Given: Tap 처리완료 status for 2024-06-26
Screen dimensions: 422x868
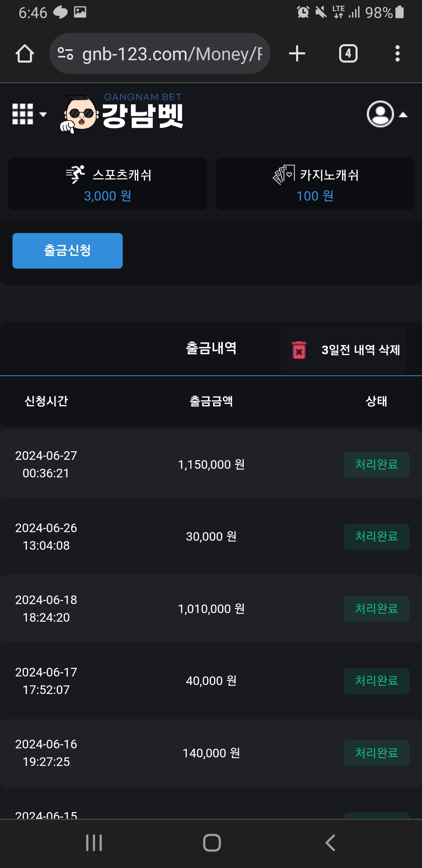Looking at the screenshot, I should [376, 536].
